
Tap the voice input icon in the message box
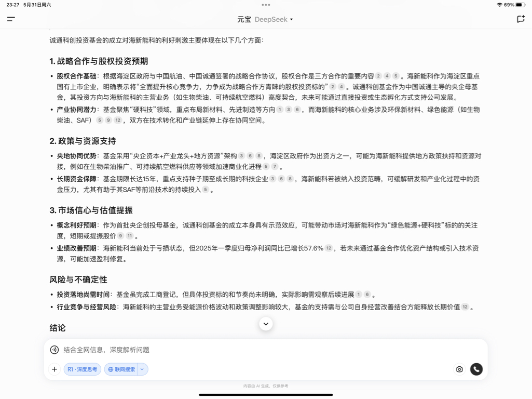pos(54,350)
